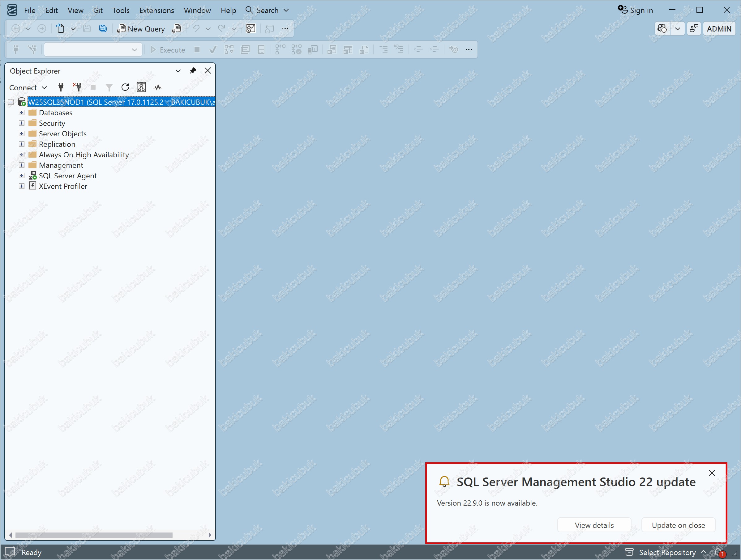Click the query icon right of New Query
Viewport: 741px width, 560px height.
point(177,28)
